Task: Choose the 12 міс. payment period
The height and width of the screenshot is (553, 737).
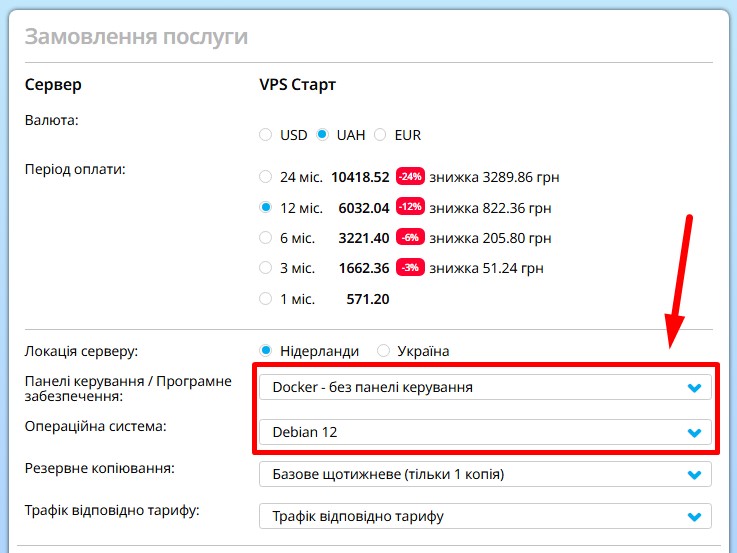Action: click(266, 207)
